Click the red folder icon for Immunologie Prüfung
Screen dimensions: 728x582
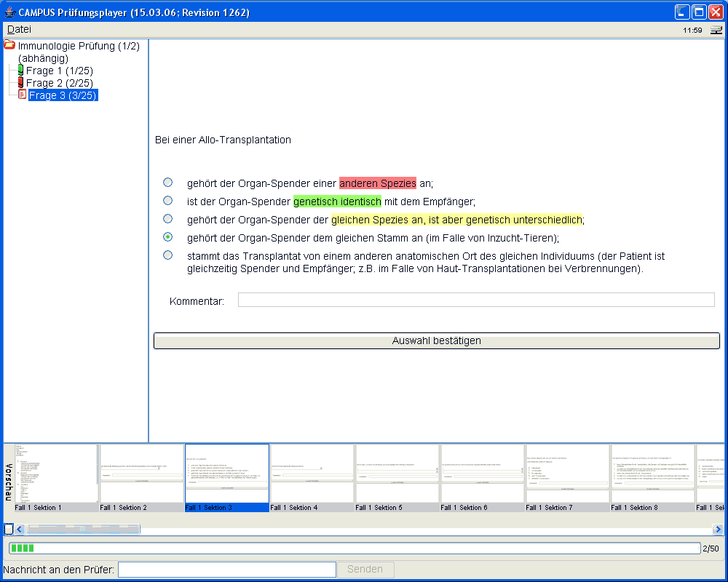tap(9, 45)
